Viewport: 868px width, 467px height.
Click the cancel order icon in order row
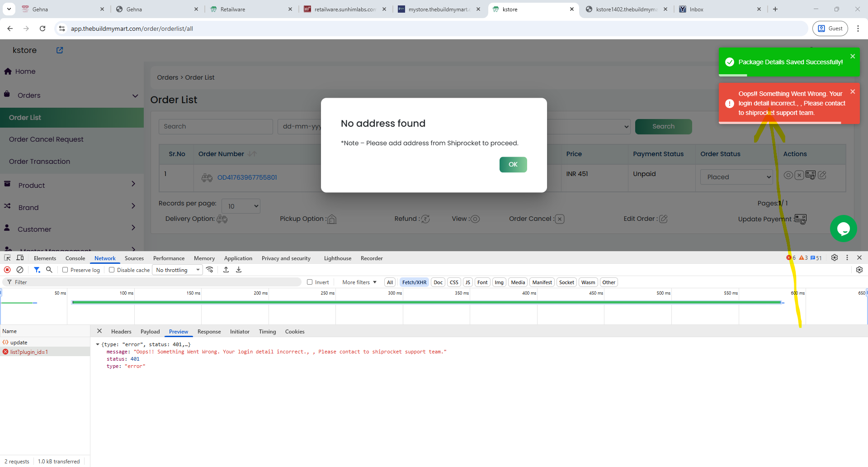tap(799, 175)
